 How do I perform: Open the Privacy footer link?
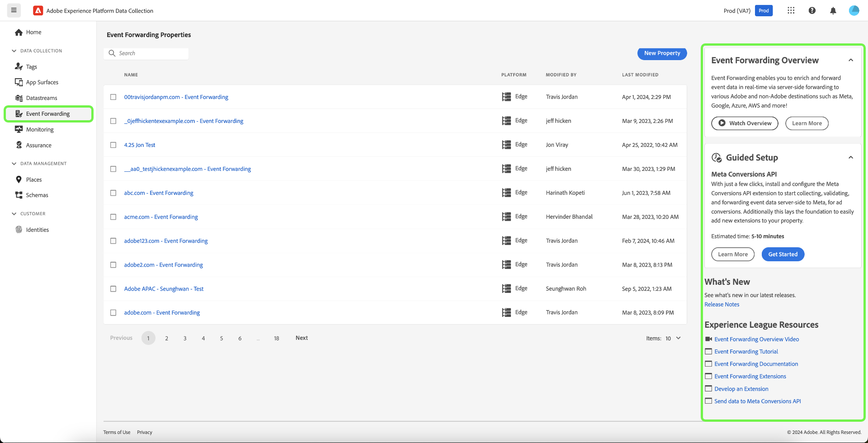tap(145, 433)
